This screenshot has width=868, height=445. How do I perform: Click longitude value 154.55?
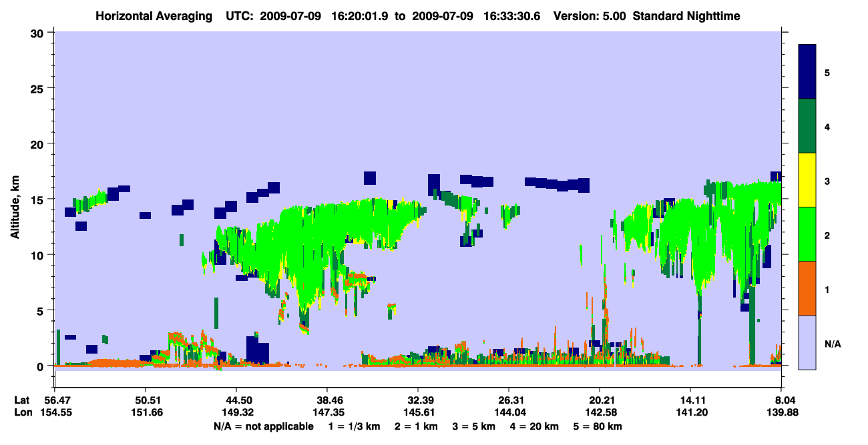tap(55, 412)
